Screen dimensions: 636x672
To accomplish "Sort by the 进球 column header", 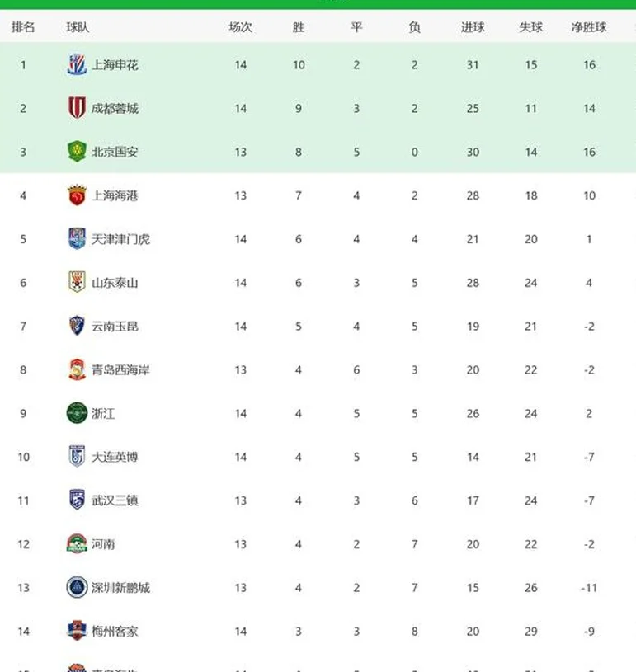I will (x=473, y=27).
